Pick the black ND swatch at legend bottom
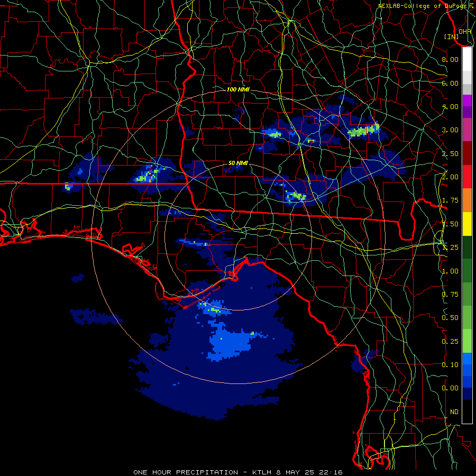Image resolution: width=476 pixels, height=476 pixels. [x=467, y=411]
